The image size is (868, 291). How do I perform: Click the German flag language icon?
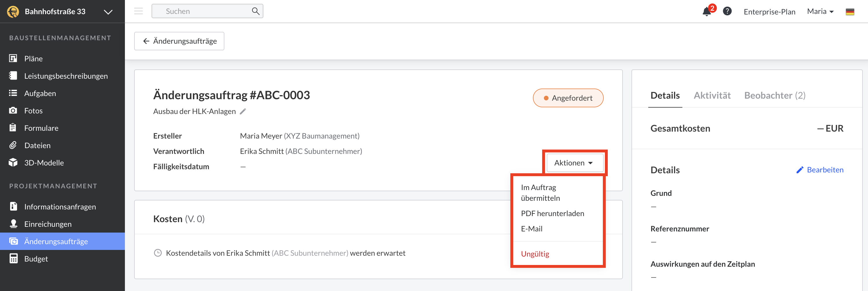coord(850,12)
